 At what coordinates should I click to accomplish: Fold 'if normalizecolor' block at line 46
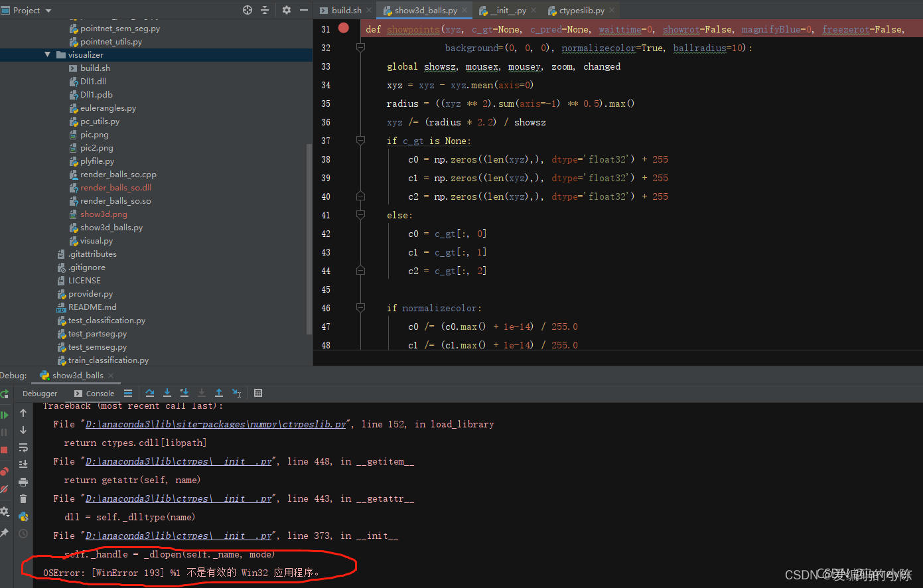[x=360, y=308]
